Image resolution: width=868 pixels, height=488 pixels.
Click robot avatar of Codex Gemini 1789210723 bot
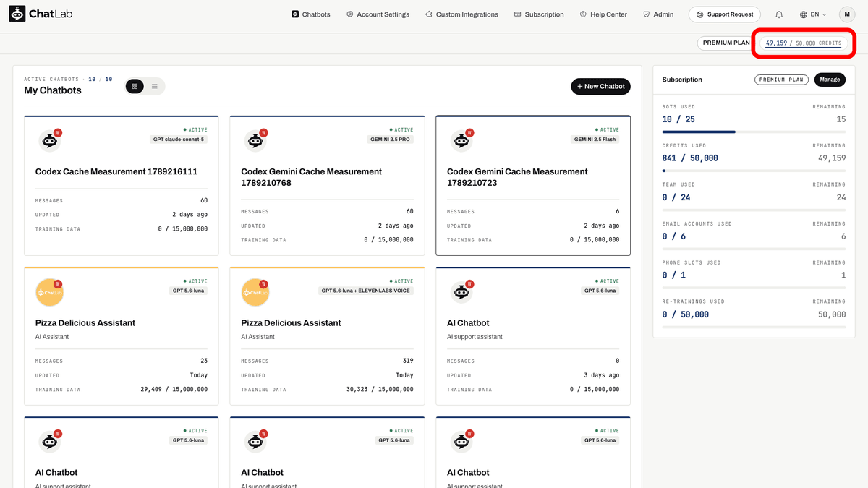(x=461, y=140)
